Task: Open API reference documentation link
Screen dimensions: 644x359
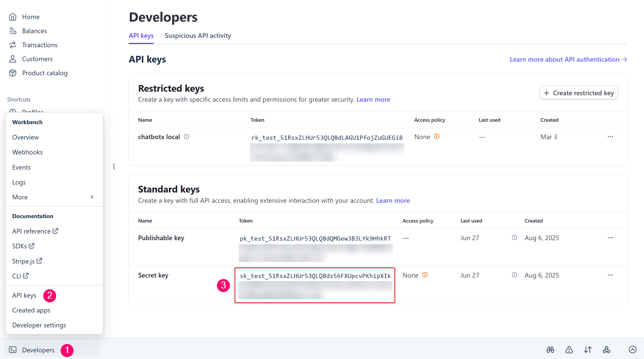Action: (x=35, y=231)
